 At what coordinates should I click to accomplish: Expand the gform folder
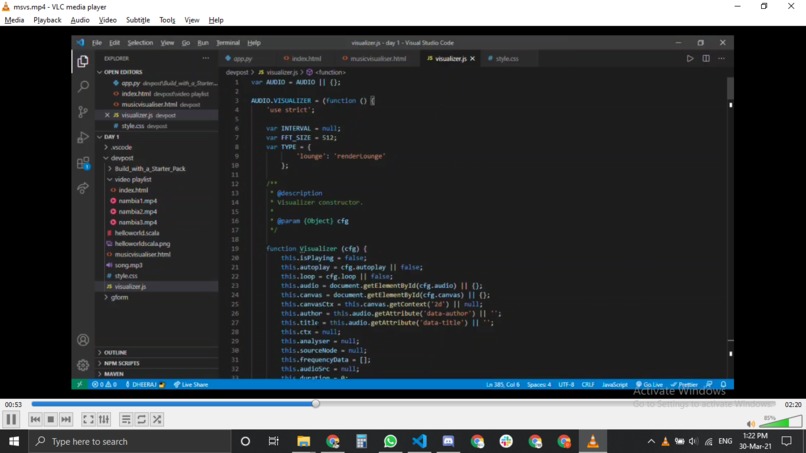[117, 297]
